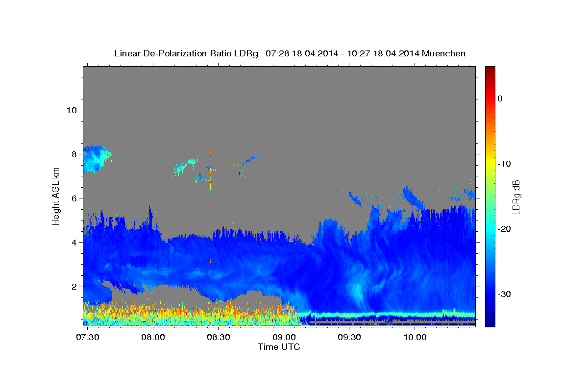This screenshot has width=588, height=392.
Task: Click the '09:00' time tick label
Action: [x=284, y=338]
